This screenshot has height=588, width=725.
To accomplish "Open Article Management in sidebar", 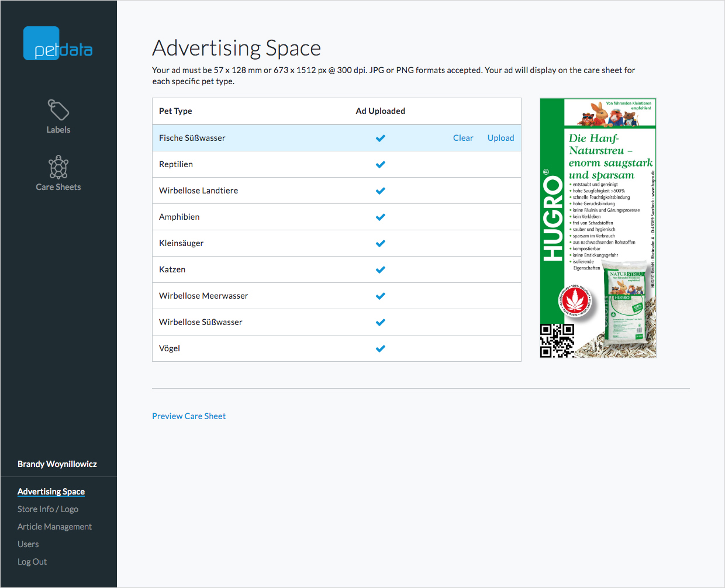I will [x=54, y=527].
